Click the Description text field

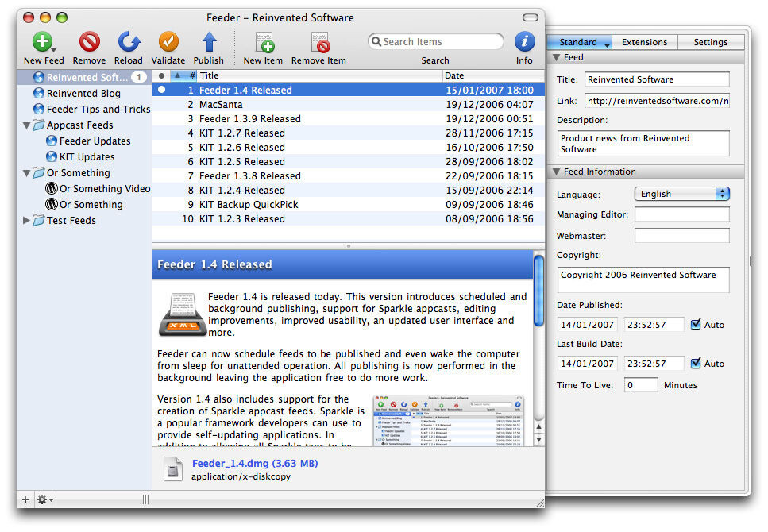pos(643,144)
